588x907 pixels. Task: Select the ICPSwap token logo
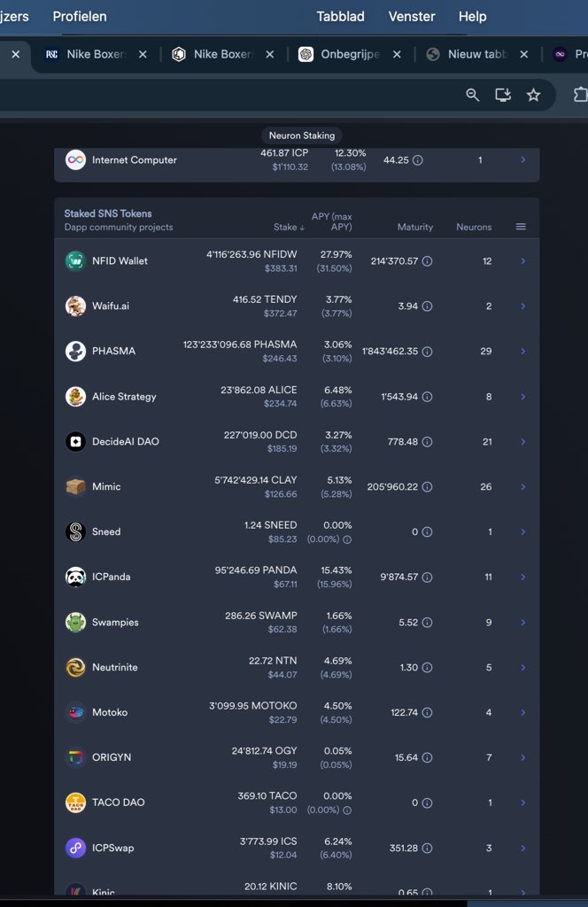tap(75, 848)
